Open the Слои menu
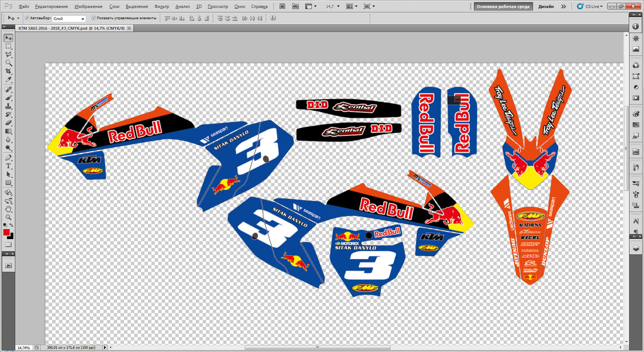The image size is (644, 352). pyautogui.click(x=114, y=7)
